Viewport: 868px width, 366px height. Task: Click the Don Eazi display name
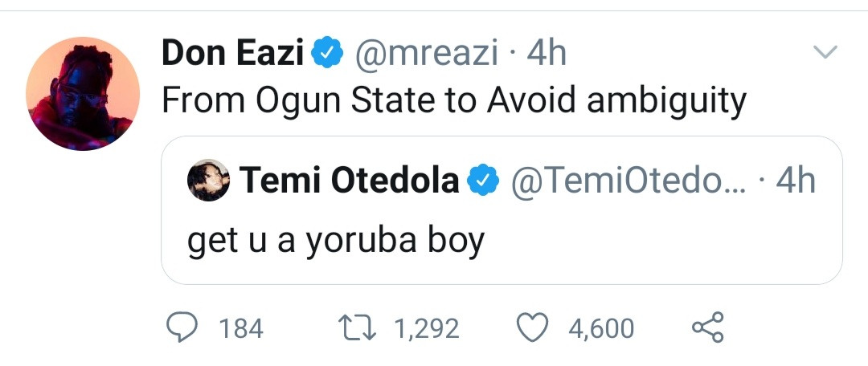click(232, 55)
